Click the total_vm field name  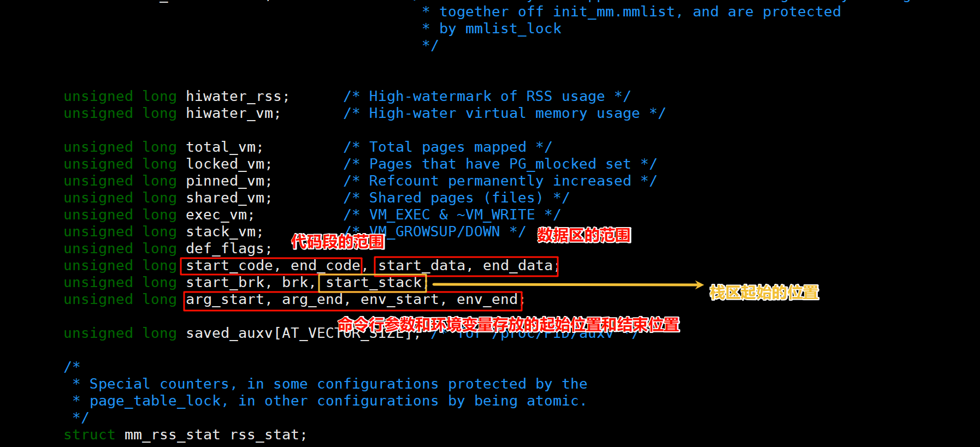[220, 147]
